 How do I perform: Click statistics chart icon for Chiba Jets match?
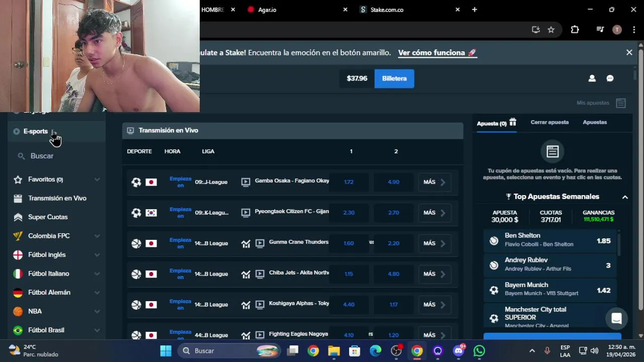click(x=246, y=275)
